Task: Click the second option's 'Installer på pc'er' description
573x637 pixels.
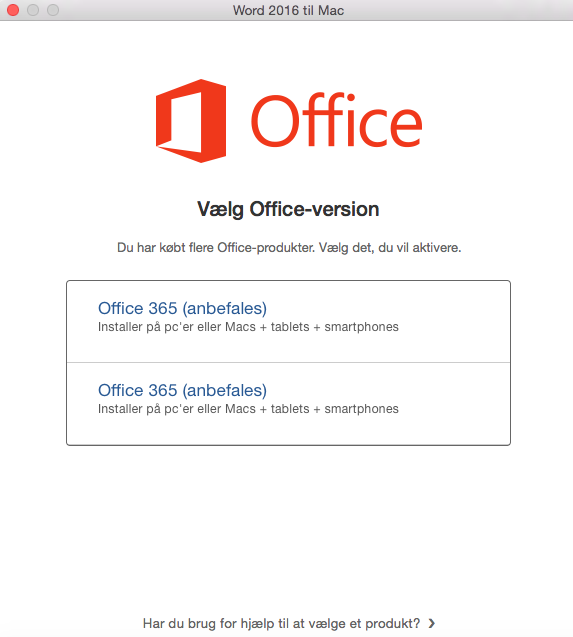Action: [x=248, y=409]
